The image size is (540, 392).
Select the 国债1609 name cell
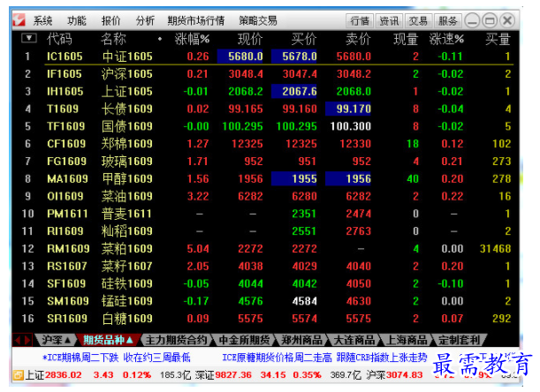(127, 126)
